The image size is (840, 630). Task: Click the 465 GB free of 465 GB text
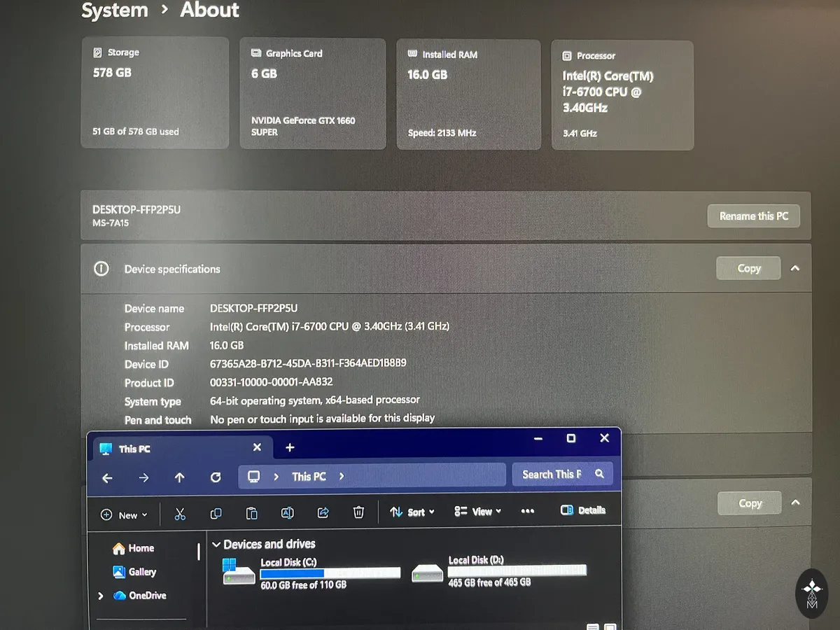click(489, 582)
